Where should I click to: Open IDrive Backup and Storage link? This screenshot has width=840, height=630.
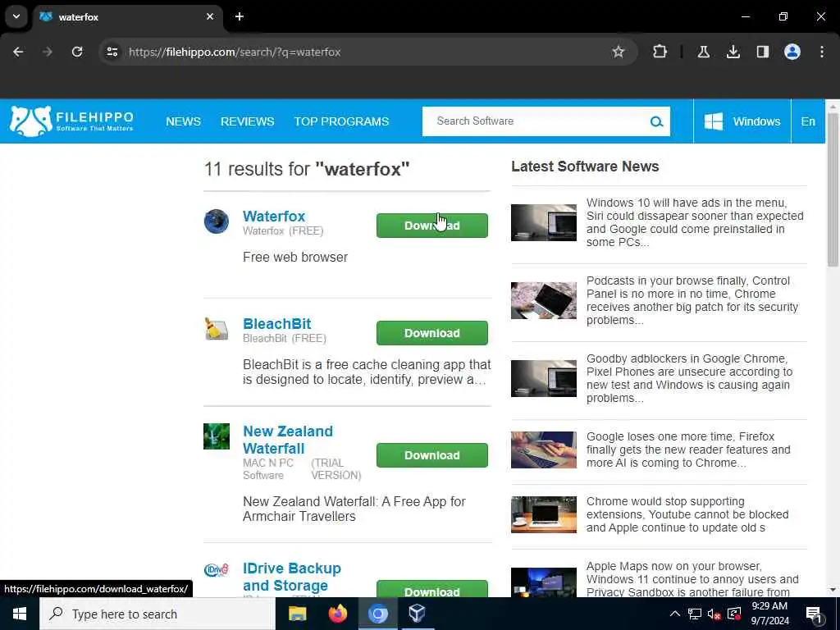292,577
